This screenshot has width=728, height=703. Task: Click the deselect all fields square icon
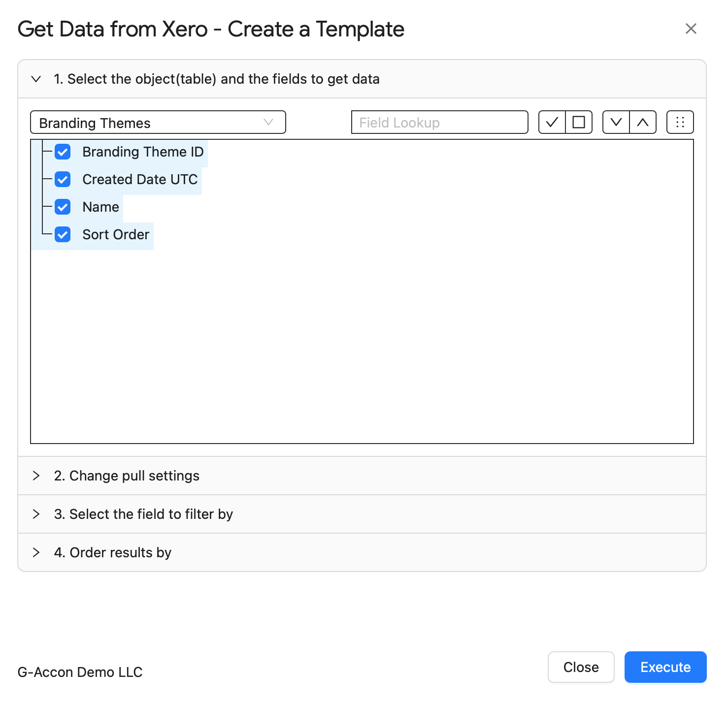(x=579, y=122)
